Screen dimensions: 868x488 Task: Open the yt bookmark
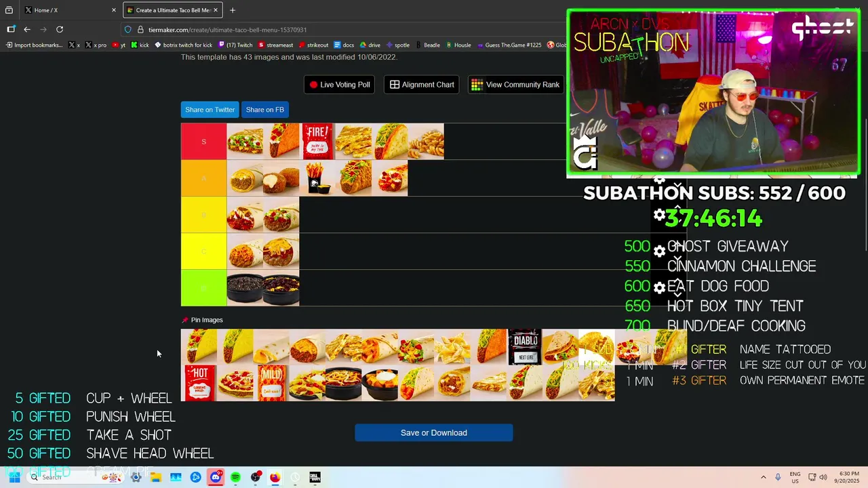click(x=119, y=45)
